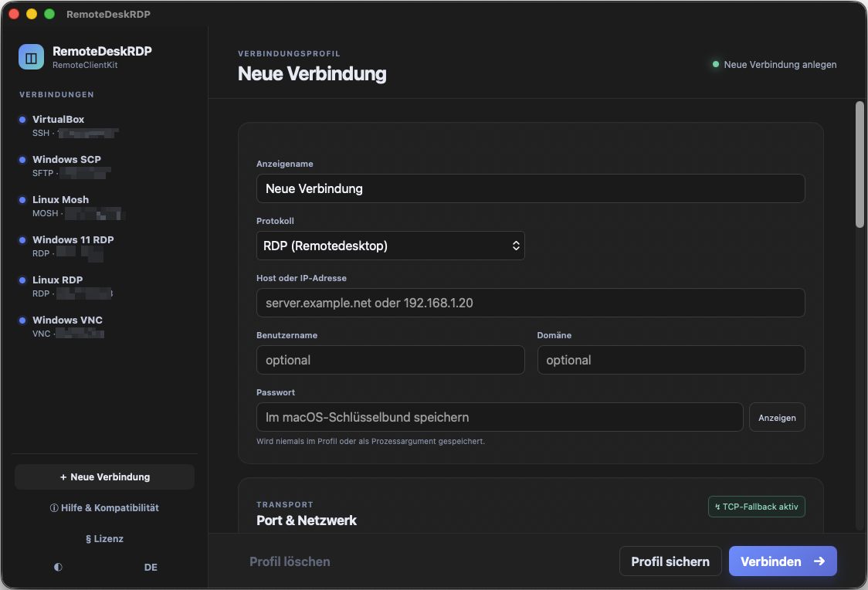The width and height of the screenshot is (868, 590).
Task: Click the Neue Verbindung anlegen status
Action: tap(775, 65)
